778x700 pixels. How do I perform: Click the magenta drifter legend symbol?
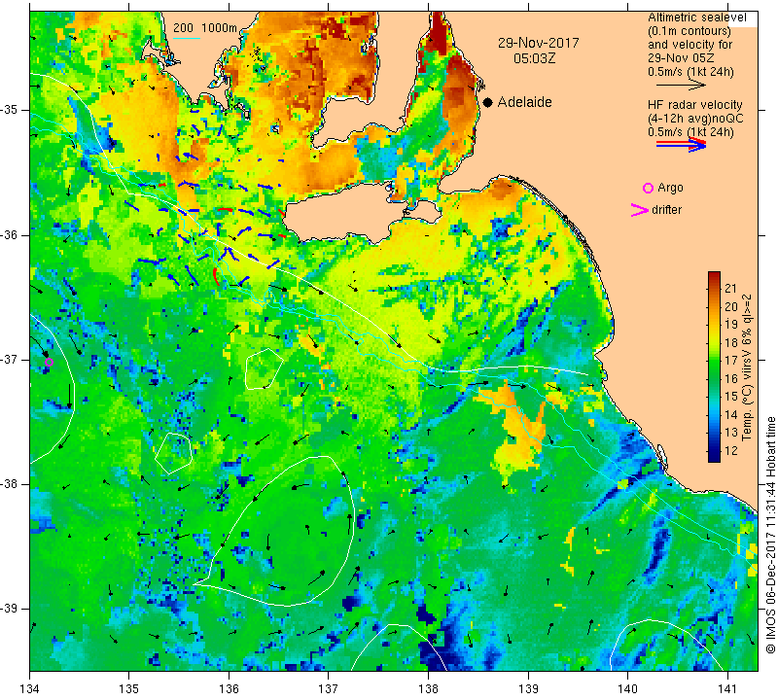tap(639, 210)
